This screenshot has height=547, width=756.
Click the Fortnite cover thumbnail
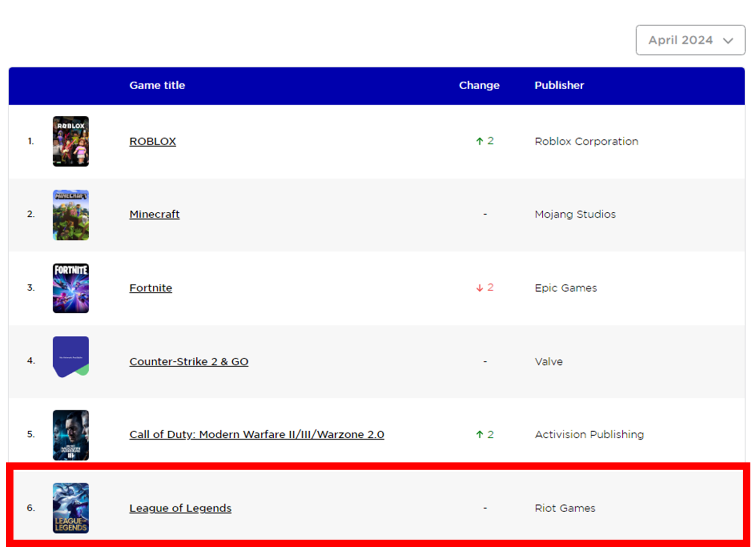point(71,288)
